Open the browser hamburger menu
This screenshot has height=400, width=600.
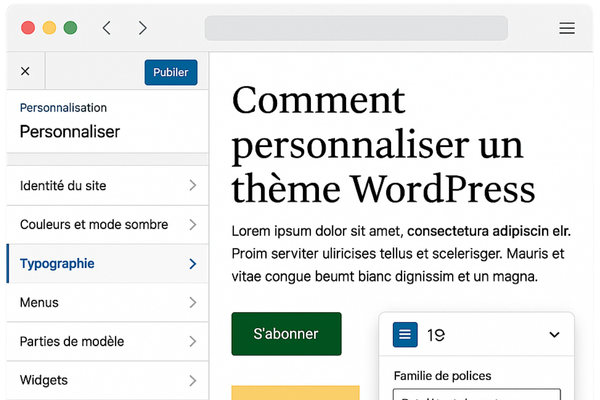567,28
